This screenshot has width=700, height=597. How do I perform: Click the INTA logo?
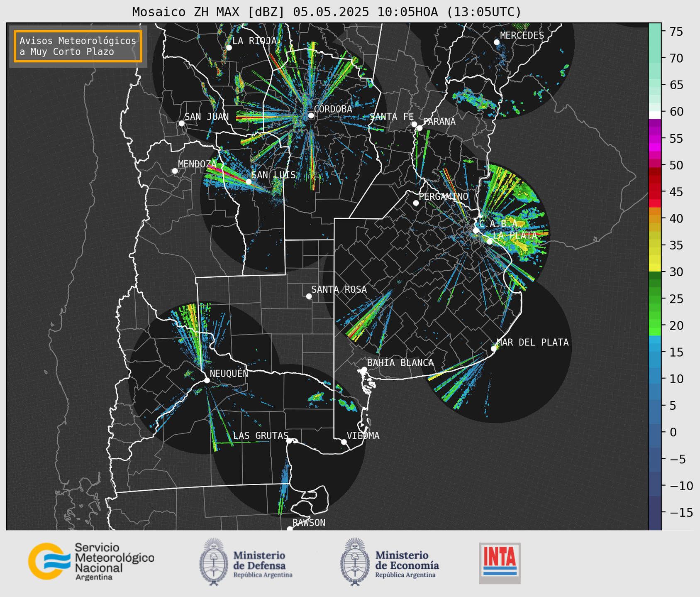tap(500, 563)
